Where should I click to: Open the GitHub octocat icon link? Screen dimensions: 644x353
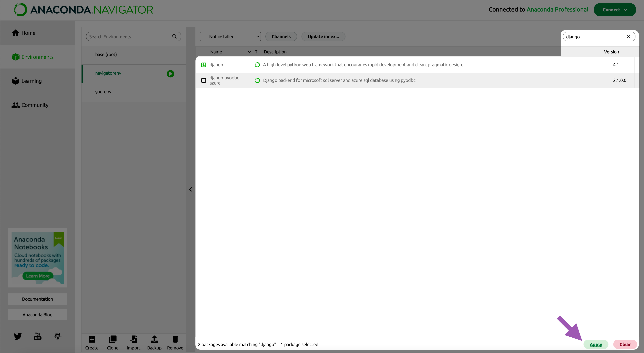click(x=58, y=336)
